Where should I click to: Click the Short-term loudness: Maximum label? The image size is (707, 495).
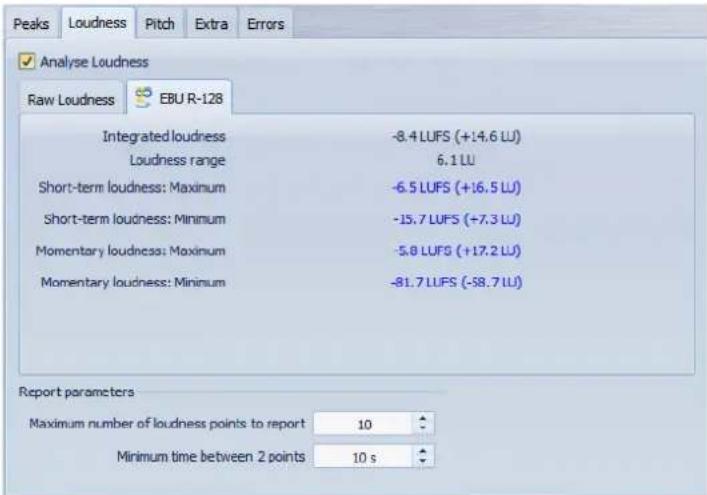132,188
